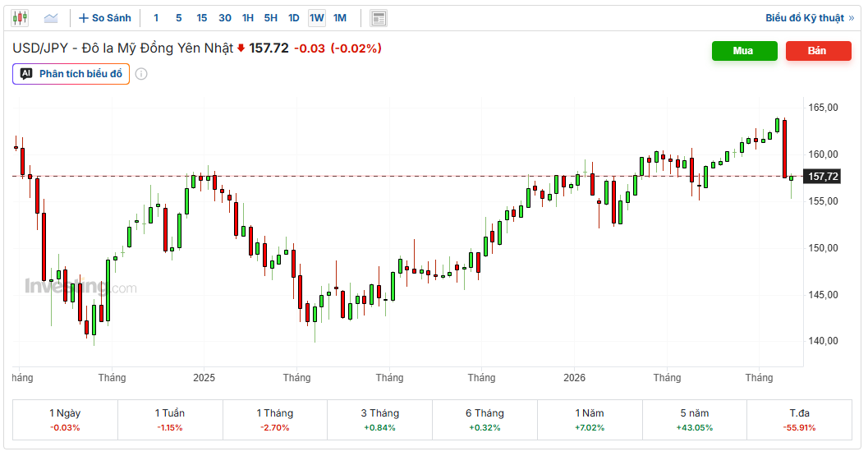Click the So Sánh compare button

pos(105,18)
